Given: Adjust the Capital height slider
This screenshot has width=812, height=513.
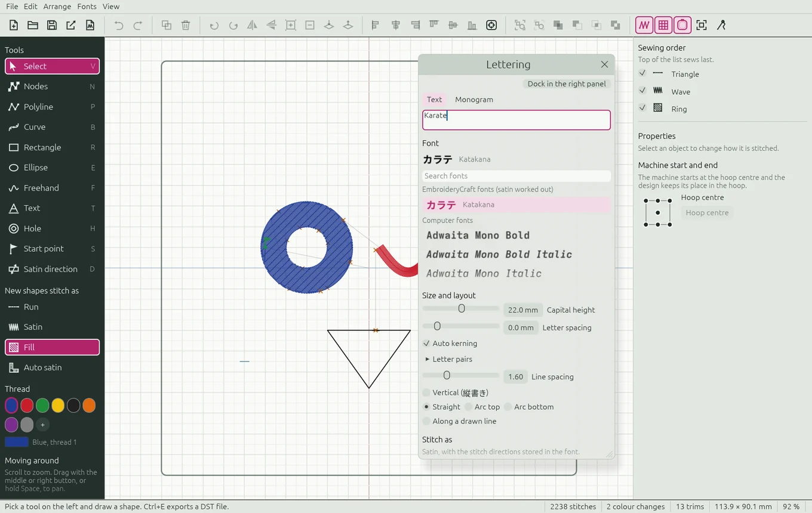Looking at the screenshot, I should 460,309.
